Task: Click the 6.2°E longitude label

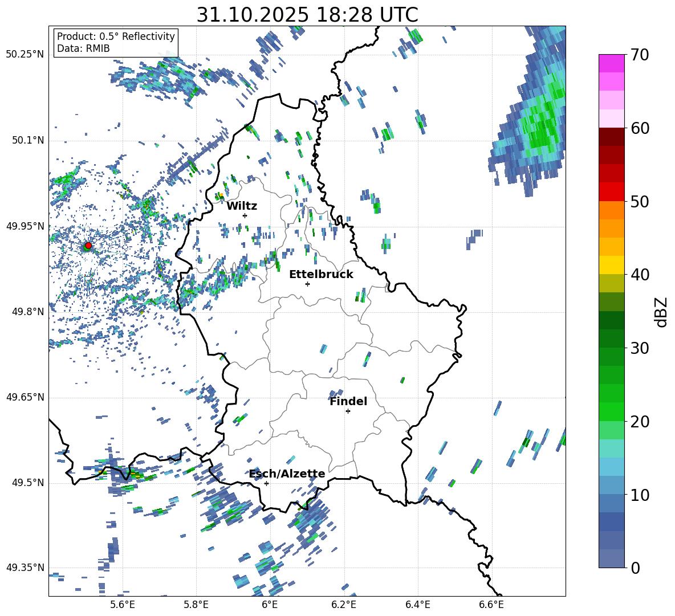Action: 344,605
